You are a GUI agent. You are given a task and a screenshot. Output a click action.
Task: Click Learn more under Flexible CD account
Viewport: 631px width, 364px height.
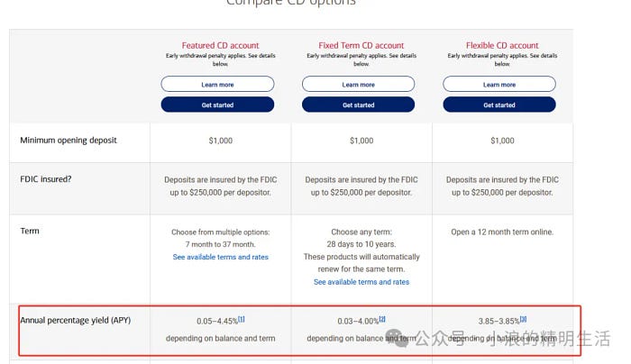pos(499,85)
